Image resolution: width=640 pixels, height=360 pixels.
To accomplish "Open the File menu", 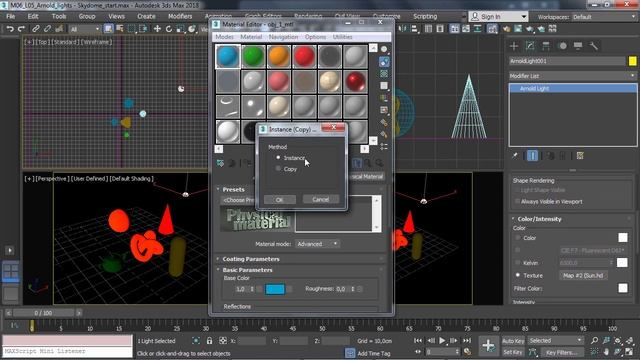I will [11, 16].
